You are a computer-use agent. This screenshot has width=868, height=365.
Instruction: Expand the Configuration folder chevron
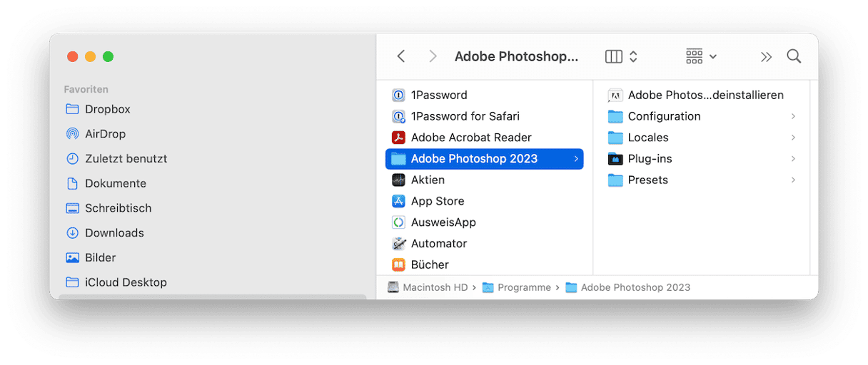tap(793, 116)
